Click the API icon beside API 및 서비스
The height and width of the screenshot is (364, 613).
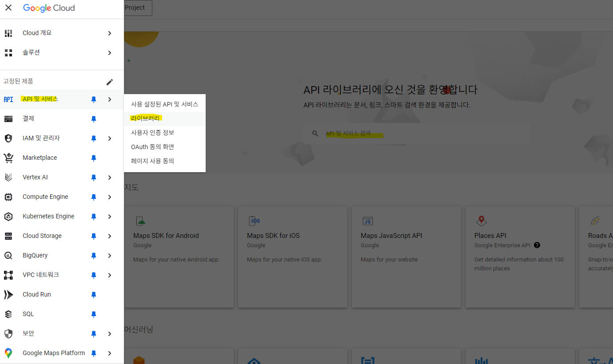[x=8, y=99]
